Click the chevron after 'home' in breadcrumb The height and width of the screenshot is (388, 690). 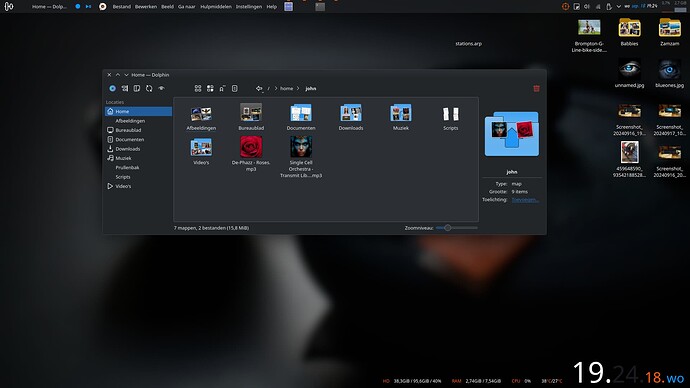tap(298, 88)
